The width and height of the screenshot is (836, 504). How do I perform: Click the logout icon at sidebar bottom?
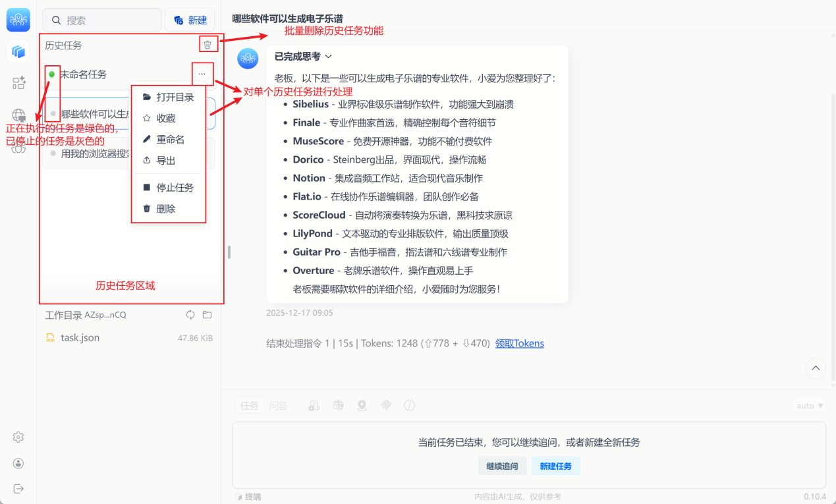coord(18,488)
